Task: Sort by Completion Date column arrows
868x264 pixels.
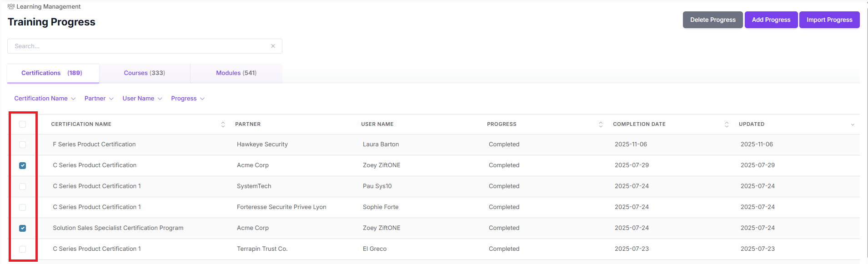Action: click(x=727, y=125)
